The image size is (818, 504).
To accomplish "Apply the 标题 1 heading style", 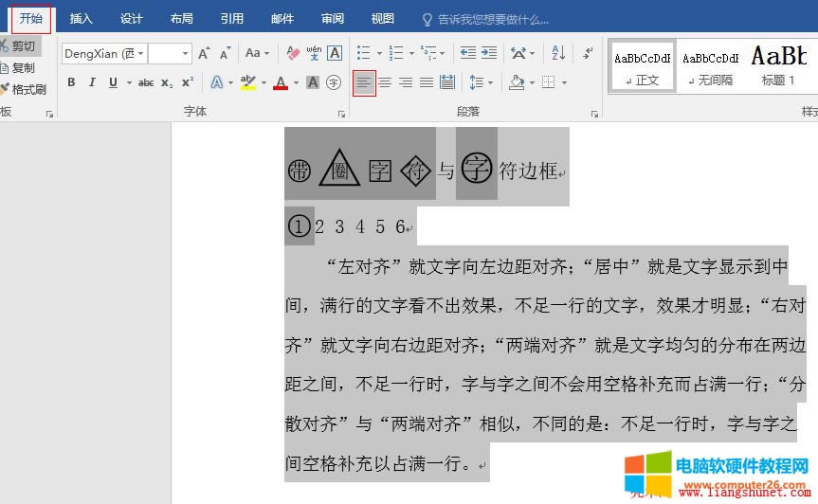I will pos(778,65).
